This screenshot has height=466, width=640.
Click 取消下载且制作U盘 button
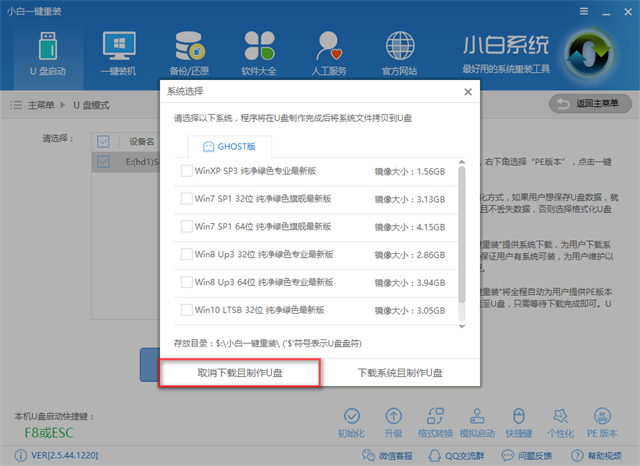240,372
